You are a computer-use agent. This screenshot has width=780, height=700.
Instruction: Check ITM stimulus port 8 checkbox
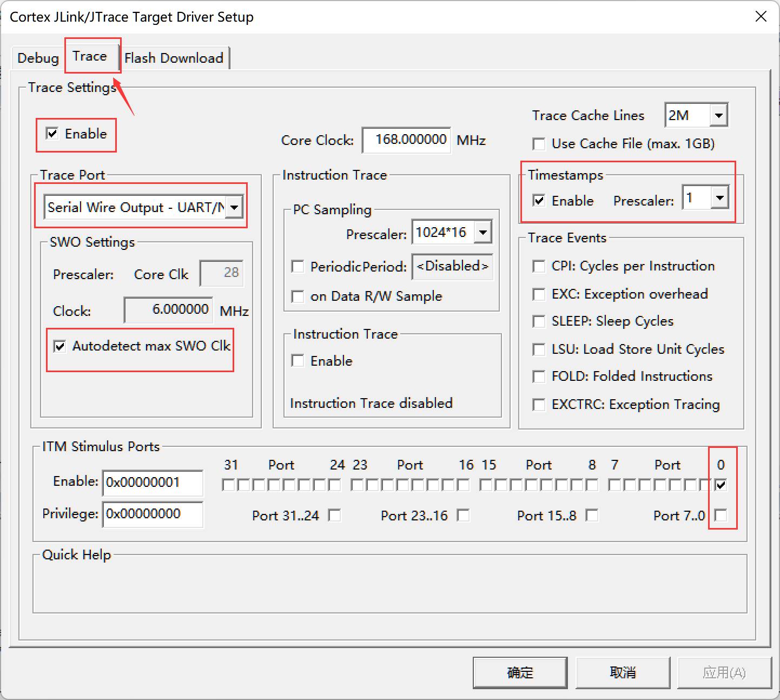(592, 485)
